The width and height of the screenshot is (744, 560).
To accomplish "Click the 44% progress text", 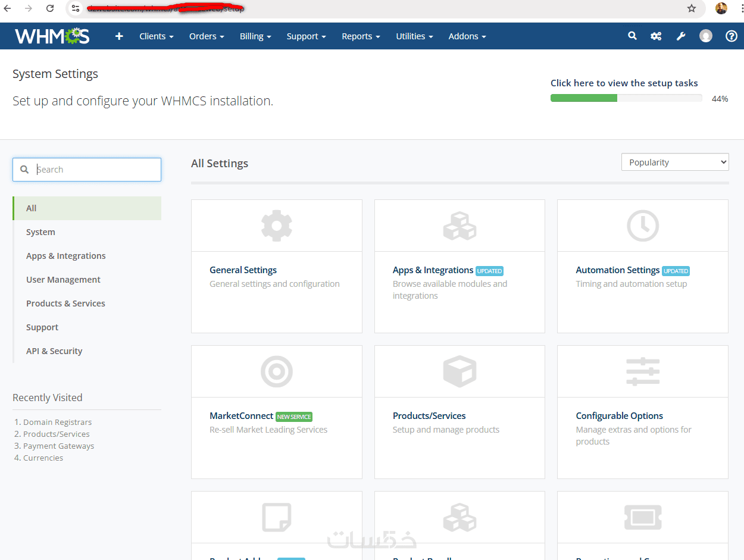I will 720,99.
